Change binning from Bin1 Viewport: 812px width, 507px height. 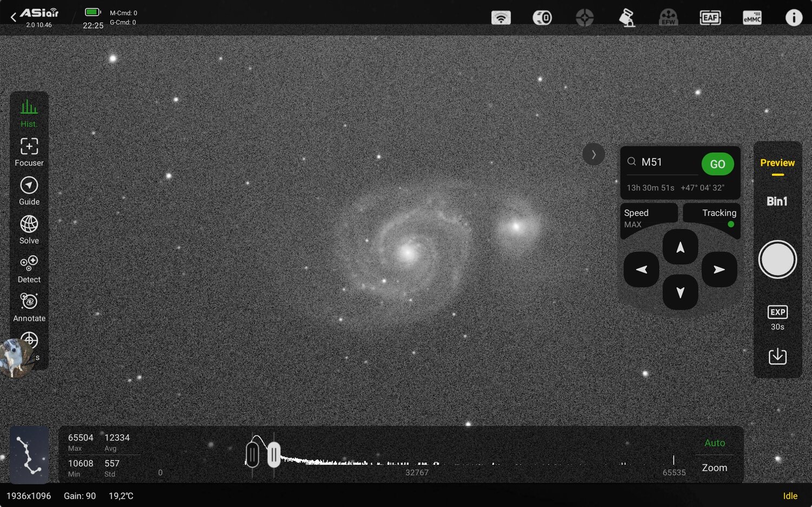(x=777, y=201)
